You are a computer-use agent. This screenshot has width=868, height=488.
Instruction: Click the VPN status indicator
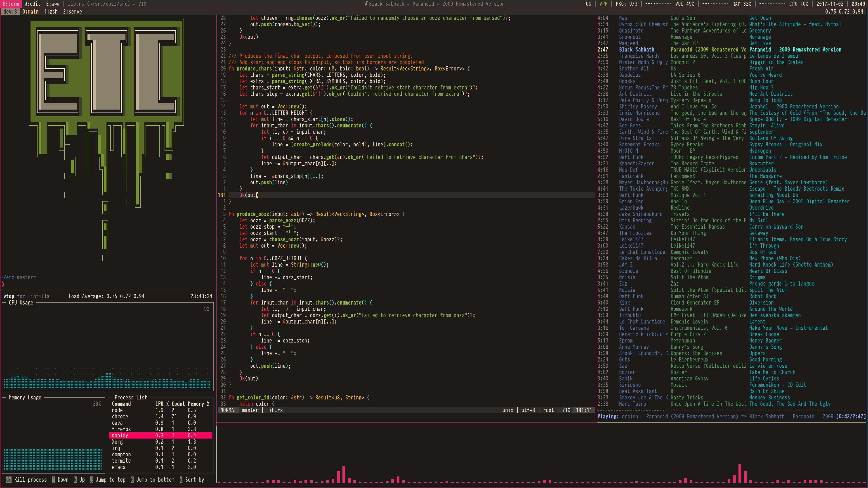[x=603, y=4]
